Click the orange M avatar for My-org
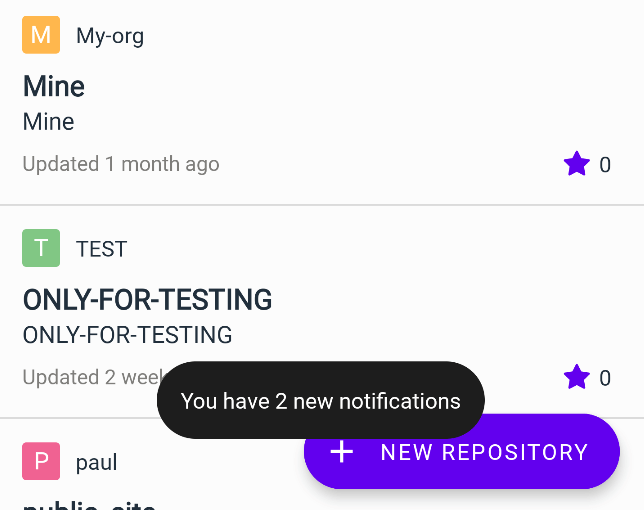 41,35
